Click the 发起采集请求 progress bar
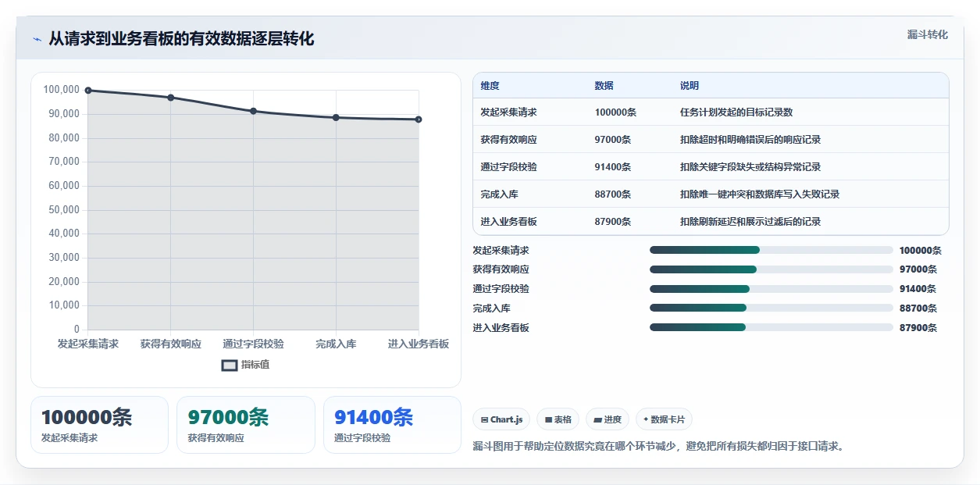This screenshot has height=485, width=980. coord(771,250)
